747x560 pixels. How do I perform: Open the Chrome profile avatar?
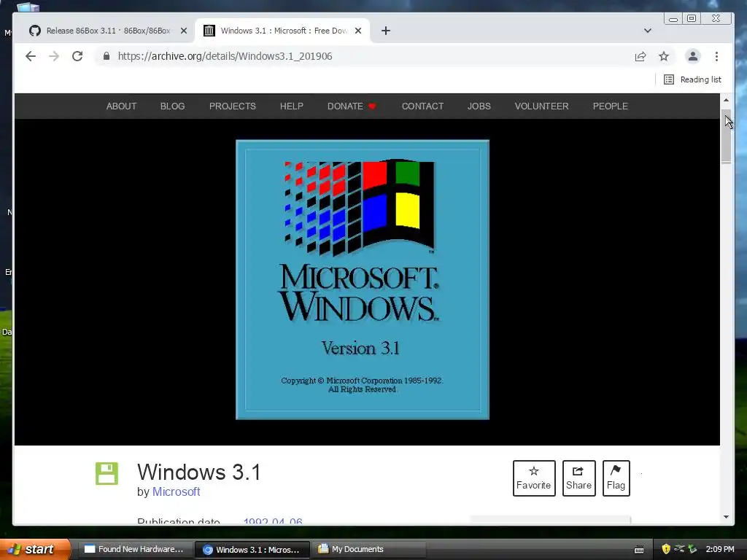pos(693,56)
